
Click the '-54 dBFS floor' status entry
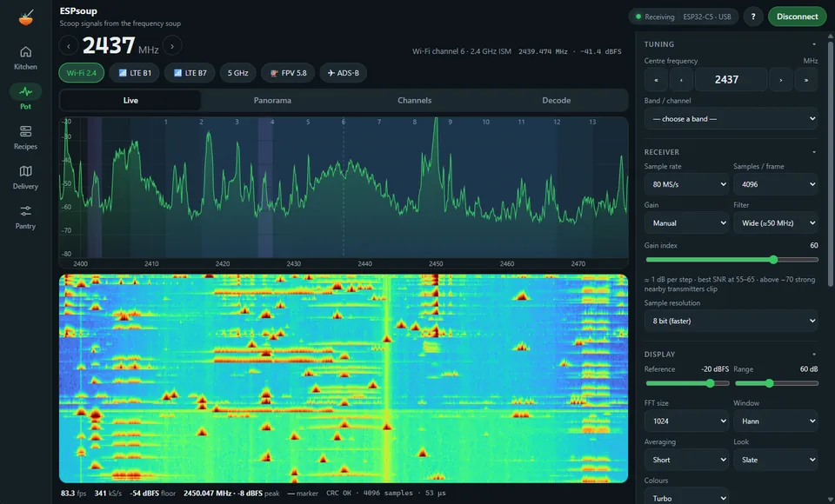tap(153, 494)
